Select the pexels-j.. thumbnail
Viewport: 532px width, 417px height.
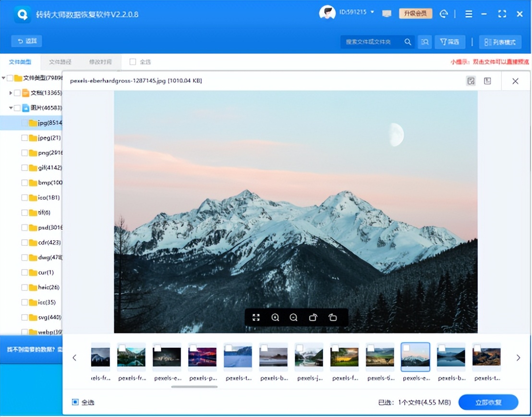click(x=309, y=356)
